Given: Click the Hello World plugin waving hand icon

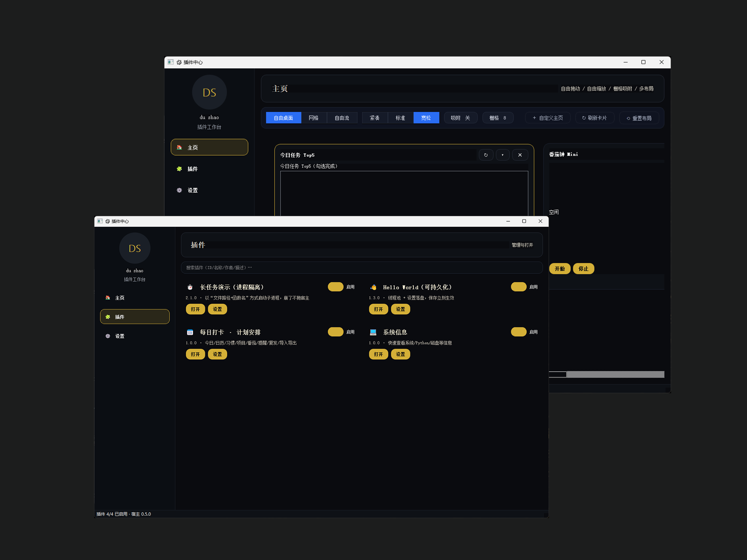Looking at the screenshot, I should 373,287.
